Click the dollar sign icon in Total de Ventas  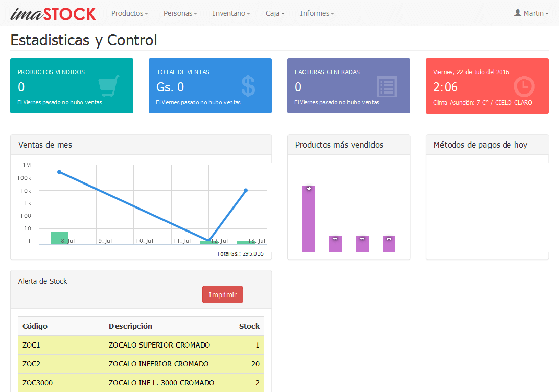click(248, 86)
